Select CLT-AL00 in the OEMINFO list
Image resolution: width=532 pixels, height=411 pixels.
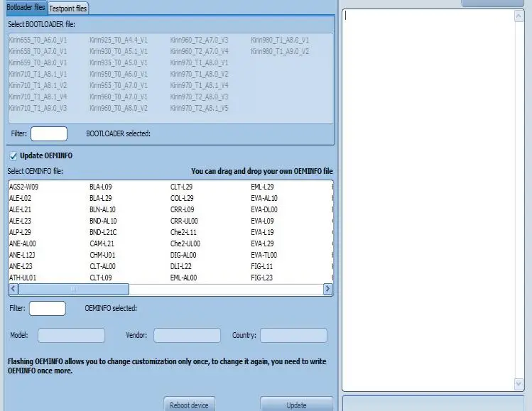click(x=102, y=266)
